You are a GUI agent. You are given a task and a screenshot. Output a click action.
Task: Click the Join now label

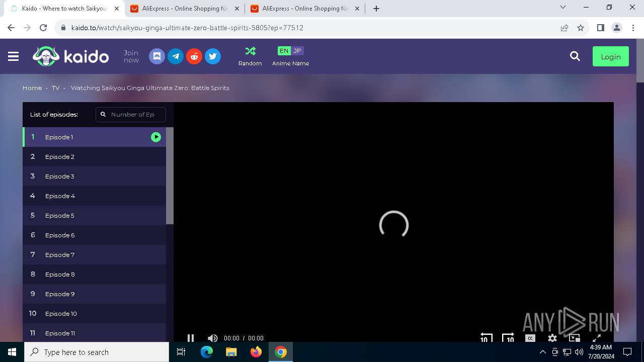point(131,56)
